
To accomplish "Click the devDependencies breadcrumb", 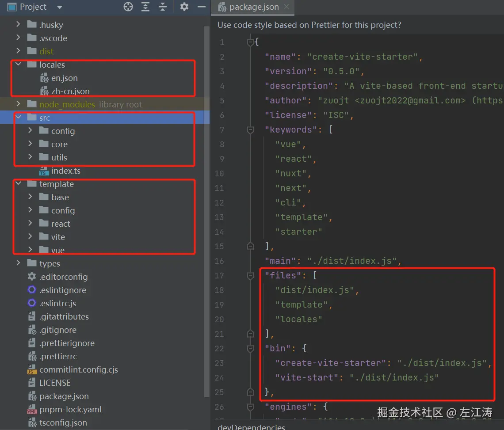I will click(x=251, y=427).
